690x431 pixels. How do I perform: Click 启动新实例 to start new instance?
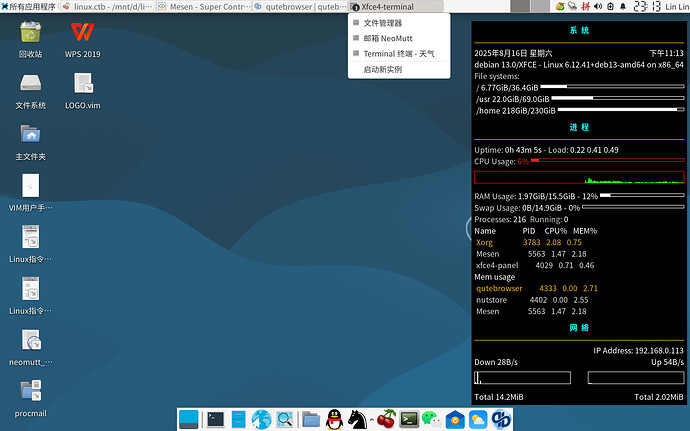pos(383,70)
